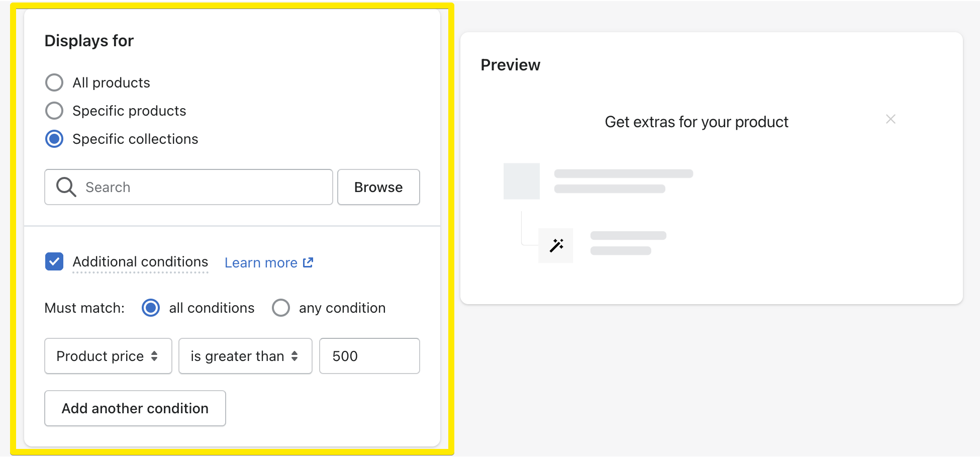980x457 pixels.
Task: Select the any condition match option
Action: (x=281, y=308)
